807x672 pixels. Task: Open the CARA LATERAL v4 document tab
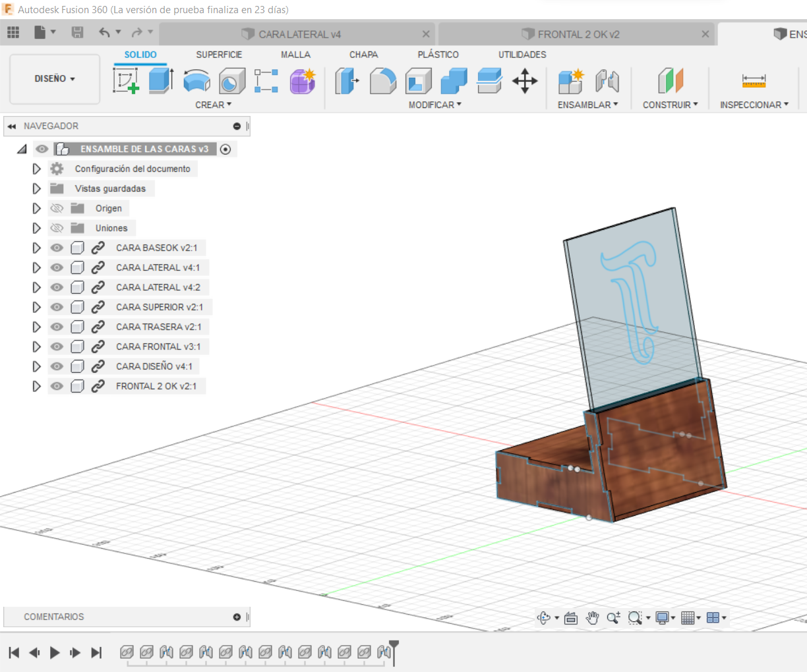pyautogui.click(x=299, y=34)
